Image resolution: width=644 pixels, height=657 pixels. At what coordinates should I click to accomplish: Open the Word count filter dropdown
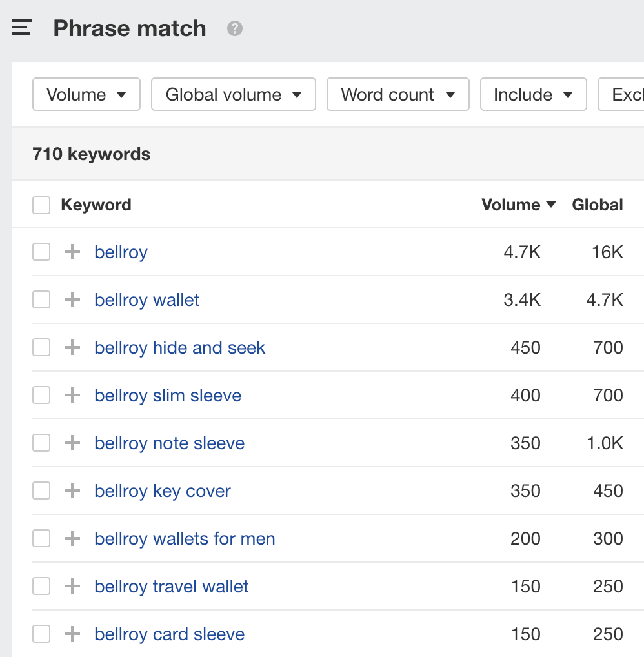[397, 95]
